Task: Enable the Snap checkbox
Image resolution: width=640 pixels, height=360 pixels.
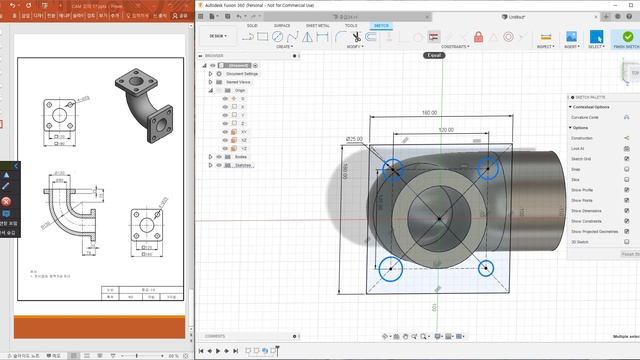Action: pyautogui.click(x=627, y=169)
